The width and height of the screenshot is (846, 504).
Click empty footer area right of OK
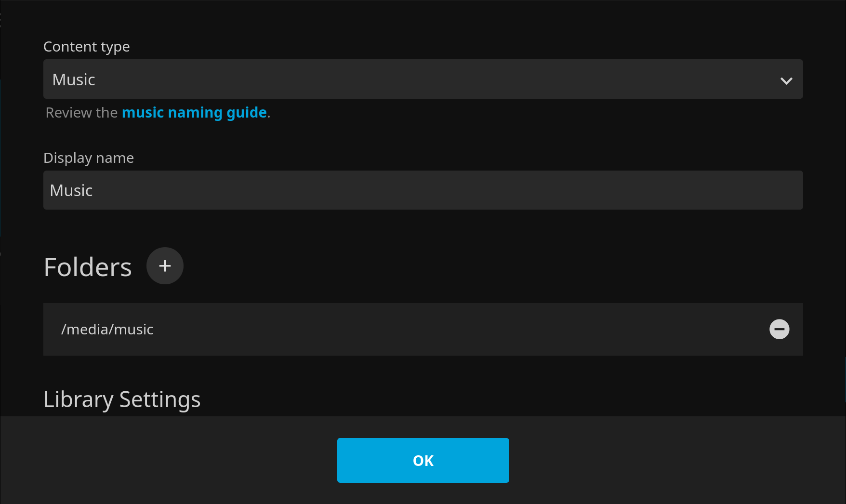point(674,460)
